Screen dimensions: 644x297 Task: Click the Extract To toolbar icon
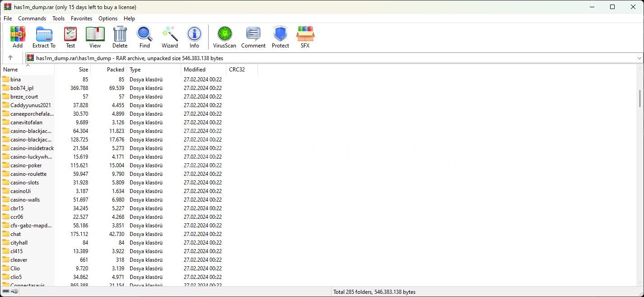(44, 37)
